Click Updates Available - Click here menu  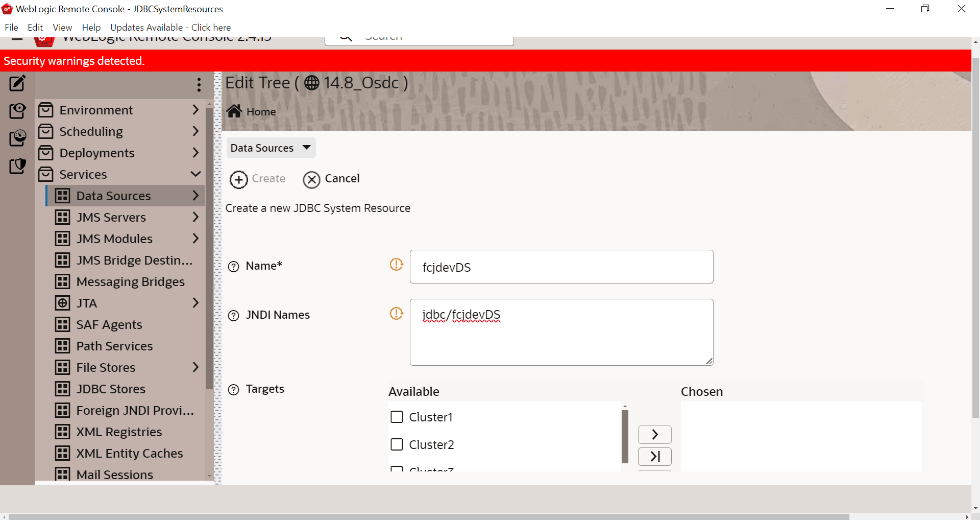point(170,28)
